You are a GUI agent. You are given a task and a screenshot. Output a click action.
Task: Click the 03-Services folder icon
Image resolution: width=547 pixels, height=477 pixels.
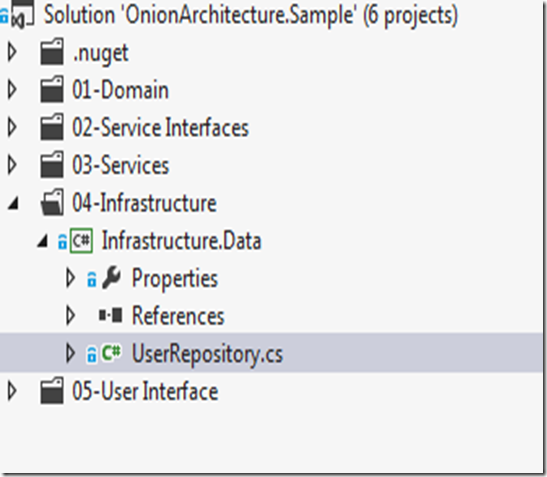(x=52, y=165)
